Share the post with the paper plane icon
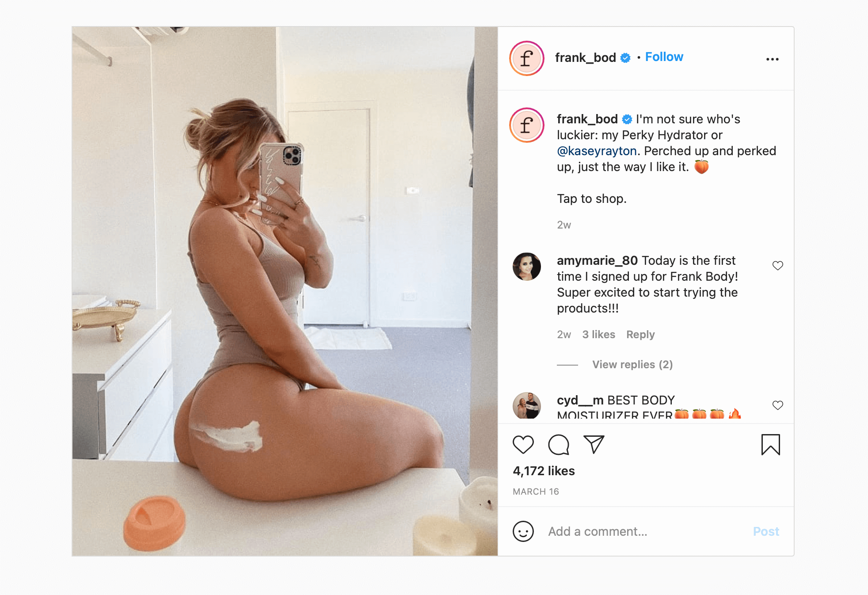 pos(594,444)
